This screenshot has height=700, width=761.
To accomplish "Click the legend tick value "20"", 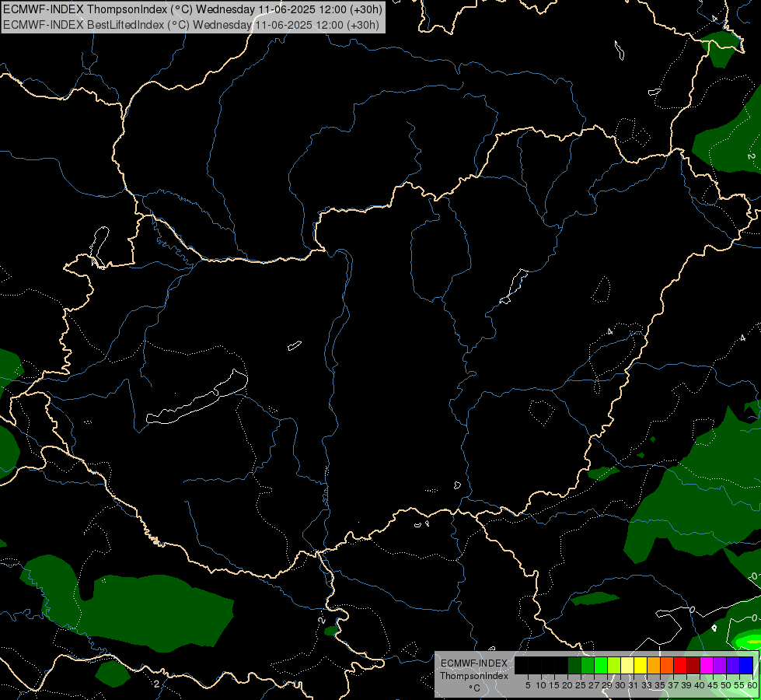I will pyautogui.click(x=567, y=685).
